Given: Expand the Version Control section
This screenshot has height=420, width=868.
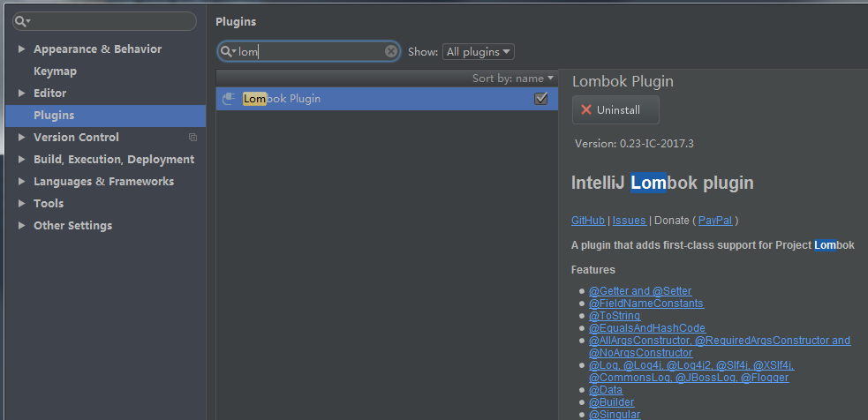Looking at the screenshot, I should (21, 138).
